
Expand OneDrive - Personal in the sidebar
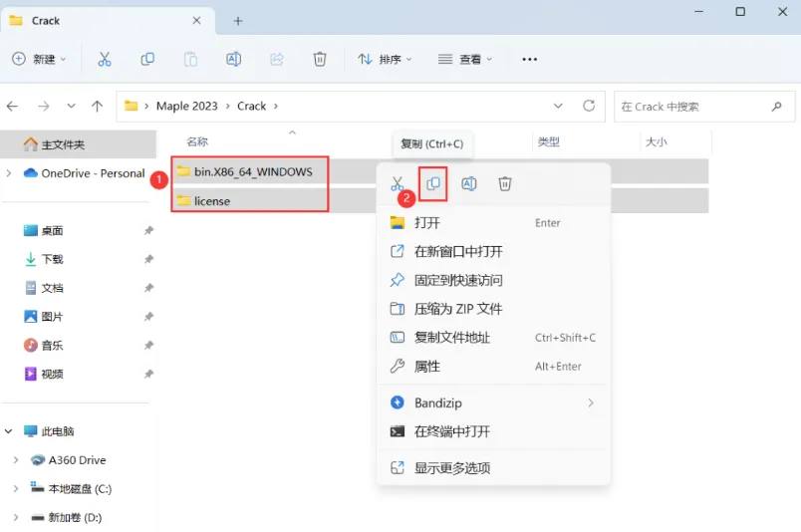pyautogui.click(x=9, y=173)
